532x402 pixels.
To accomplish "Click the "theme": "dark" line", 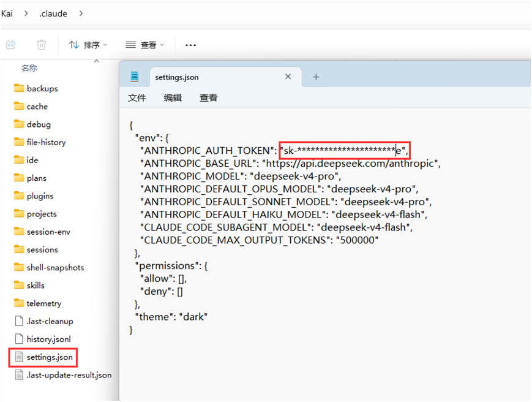I will pos(171,317).
